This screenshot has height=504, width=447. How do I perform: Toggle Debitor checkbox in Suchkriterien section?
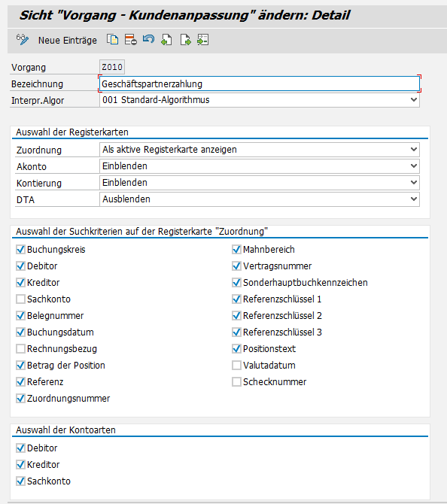coord(20,266)
